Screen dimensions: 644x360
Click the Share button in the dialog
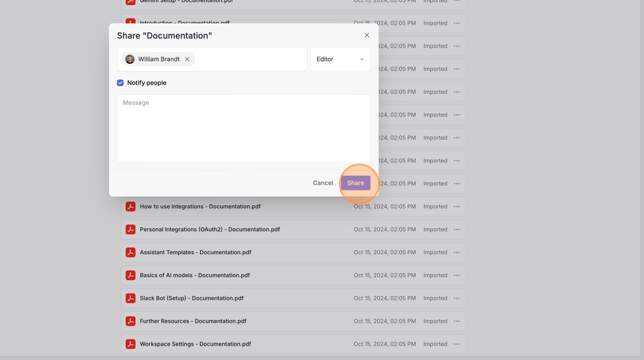[x=355, y=183]
